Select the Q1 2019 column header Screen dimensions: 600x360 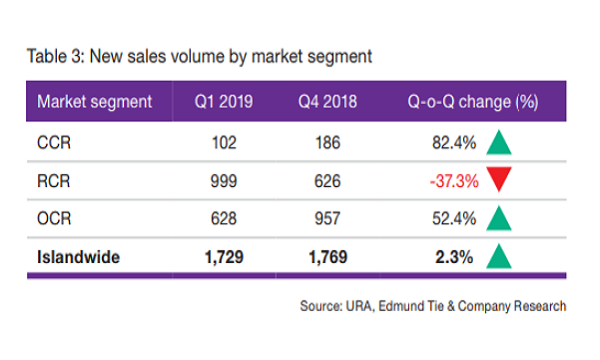[223, 102]
